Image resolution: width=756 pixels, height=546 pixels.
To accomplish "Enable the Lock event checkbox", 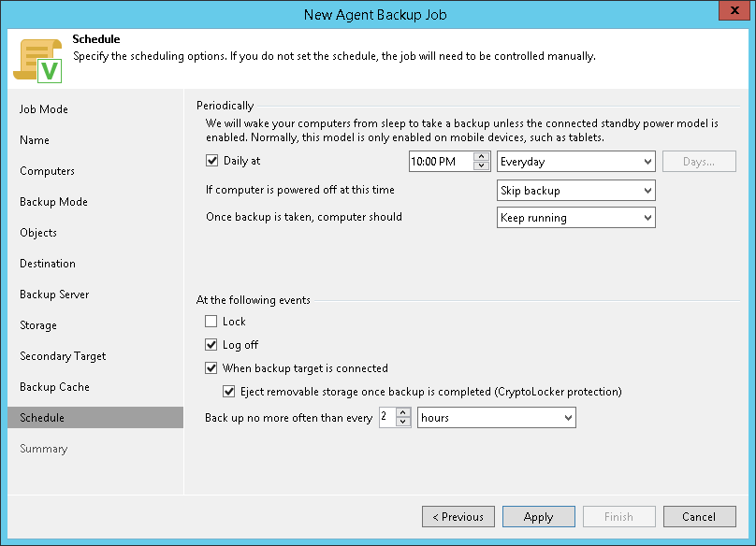I will coord(211,322).
